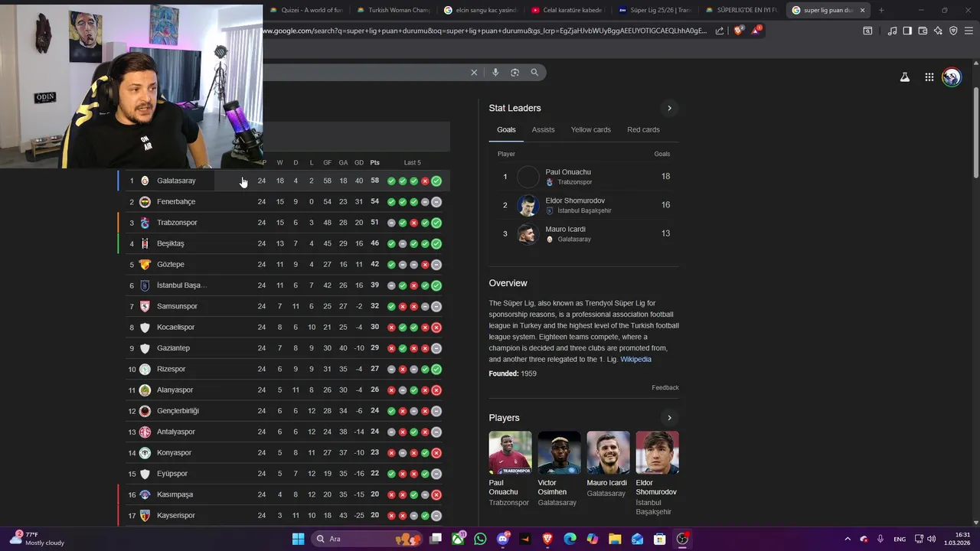Switch to the Assists tab

(543, 129)
